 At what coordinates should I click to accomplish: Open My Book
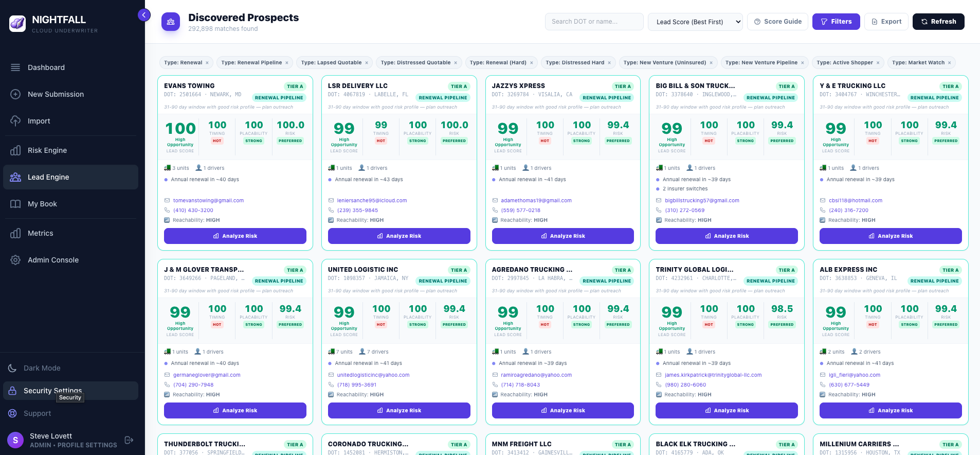coord(70,204)
